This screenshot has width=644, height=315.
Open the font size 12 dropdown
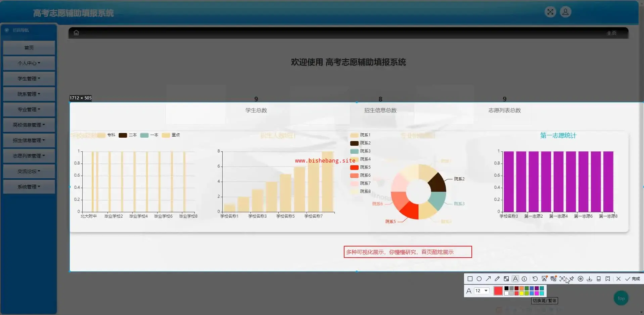(x=481, y=291)
